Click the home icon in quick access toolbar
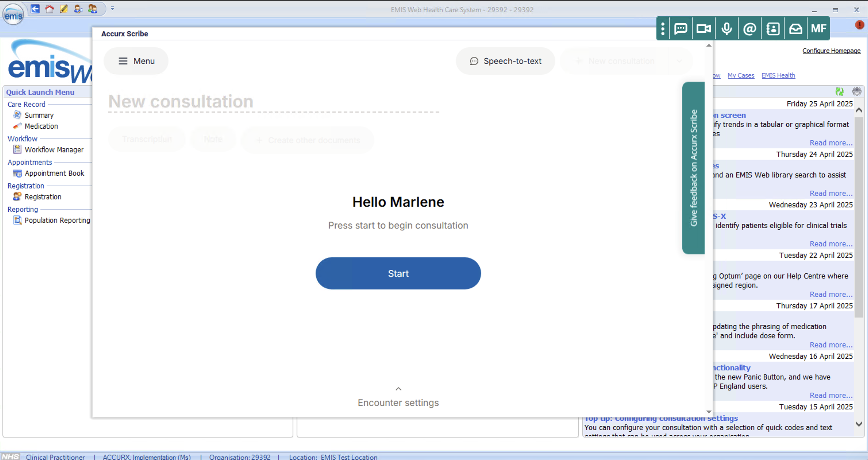The width and height of the screenshot is (868, 460). point(49,9)
